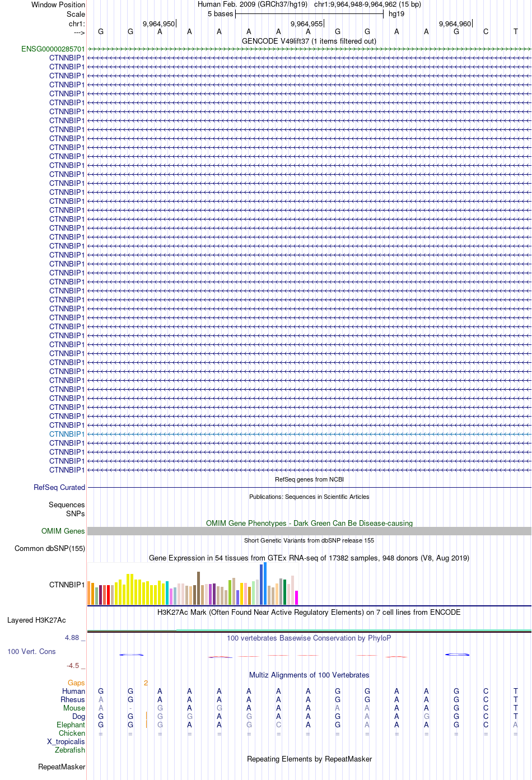Click the Scale label in the ruler

[76, 14]
